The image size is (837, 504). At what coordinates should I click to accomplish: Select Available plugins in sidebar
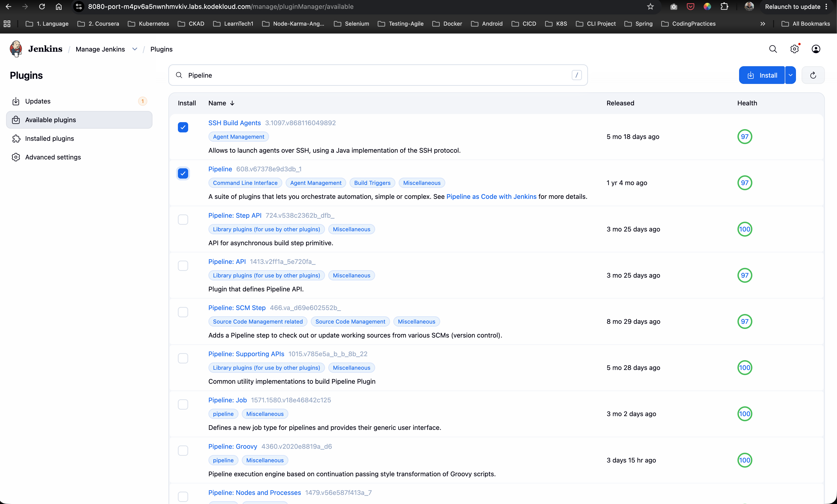pos(79,120)
